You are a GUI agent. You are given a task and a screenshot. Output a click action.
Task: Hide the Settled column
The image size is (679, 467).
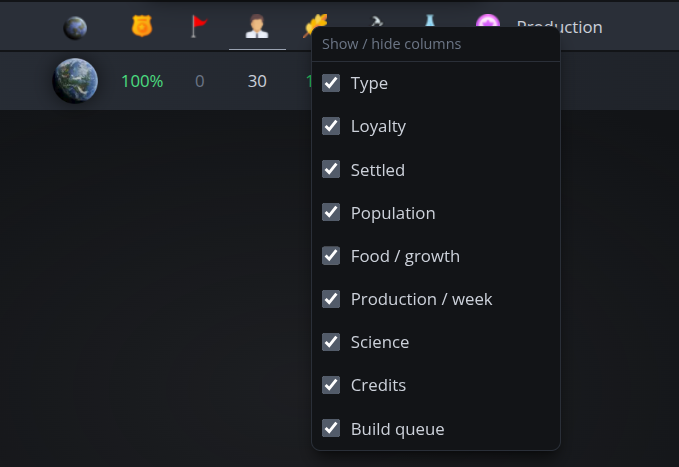tap(331, 169)
